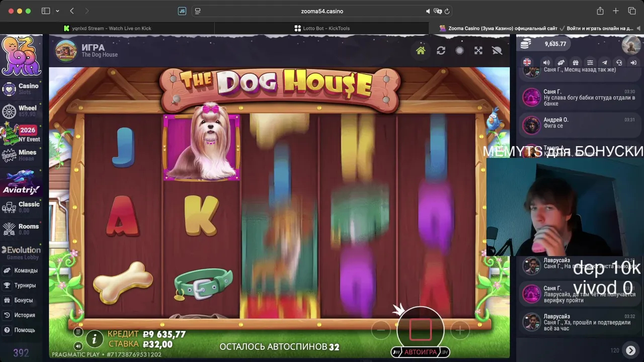
Task: Open the Classic game mode
Action: [21, 207]
